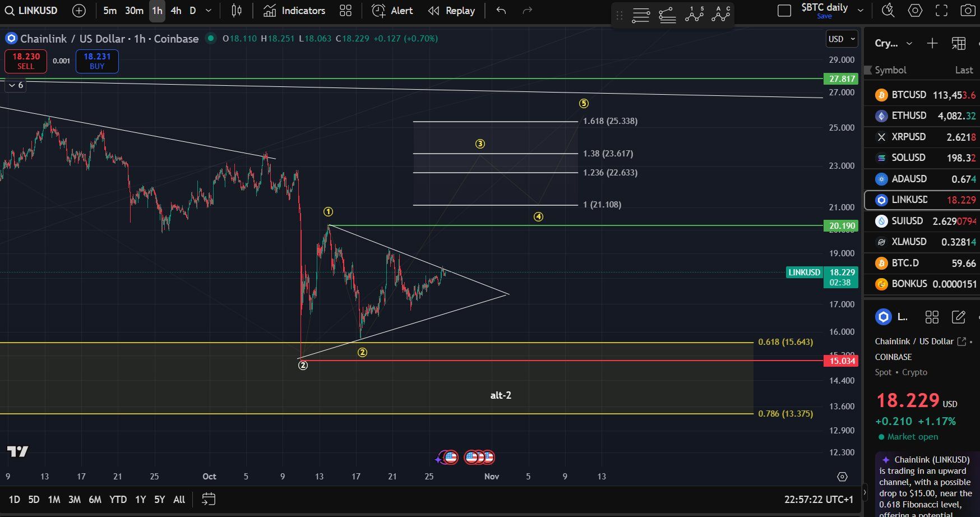Open the USD currency dropdown on price scale
The image size is (980, 517).
(x=842, y=39)
